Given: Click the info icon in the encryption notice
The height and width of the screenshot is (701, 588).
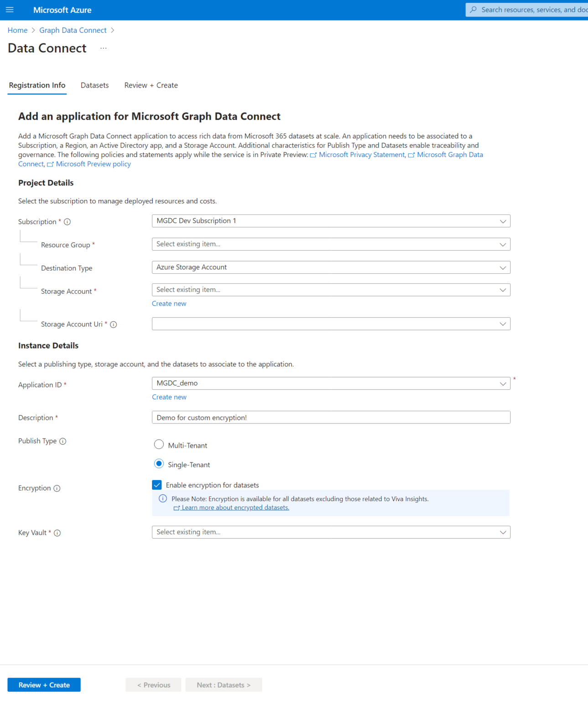Looking at the screenshot, I should coord(163,498).
